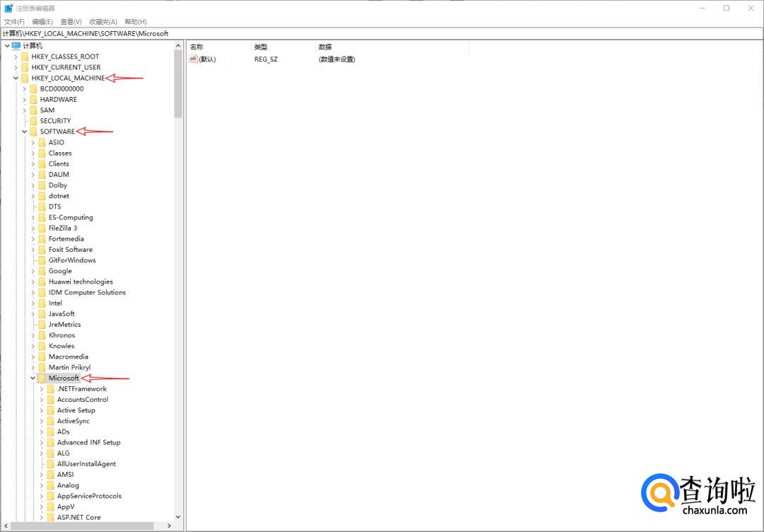Expand the Google key arrow
Screen dimensions: 764x532
point(33,271)
